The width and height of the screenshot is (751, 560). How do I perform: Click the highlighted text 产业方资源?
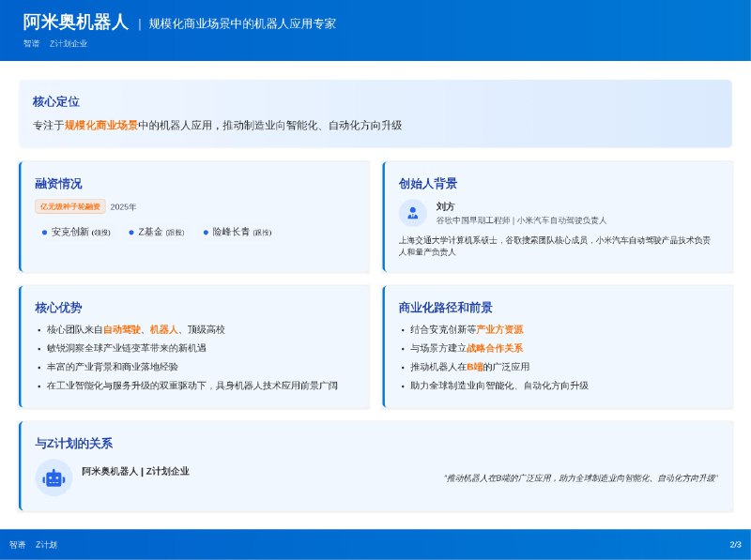point(499,330)
